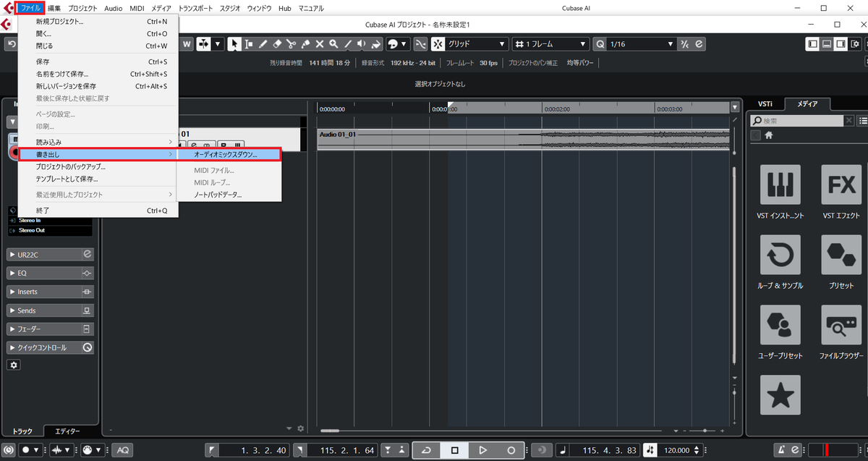Screen dimensions: 868x461
Task: Click the transport Stop button
Action: pyautogui.click(x=454, y=450)
